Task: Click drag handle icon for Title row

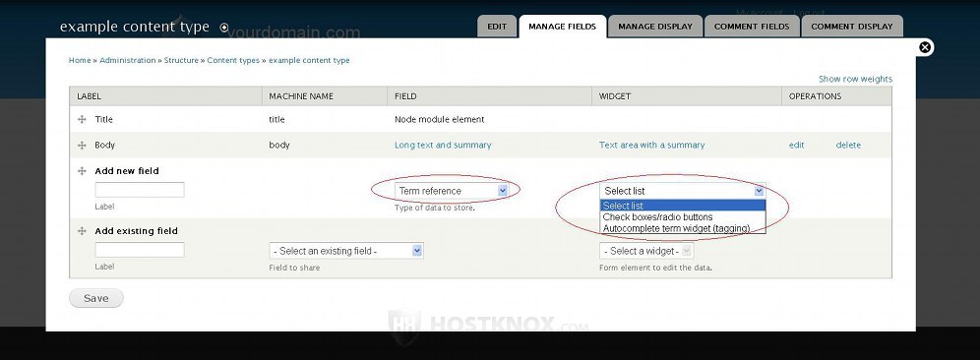Action: [x=82, y=119]
